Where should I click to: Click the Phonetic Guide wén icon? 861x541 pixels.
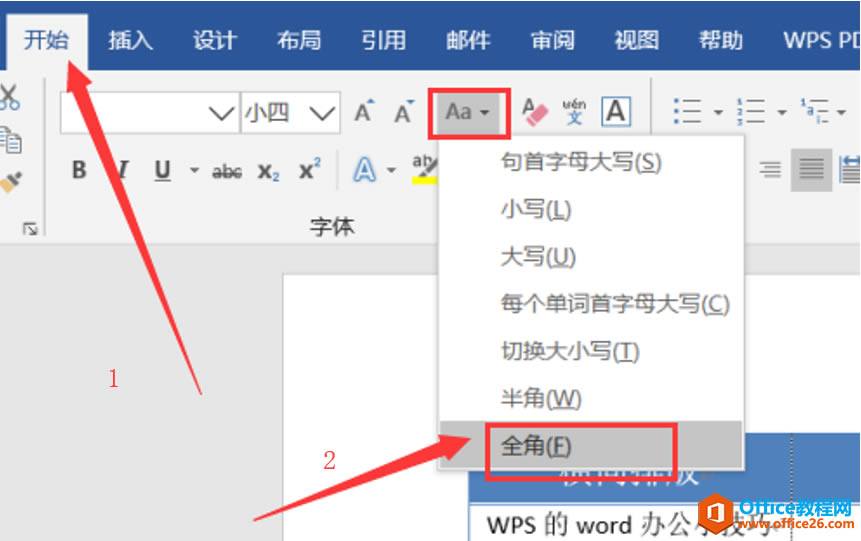point(574,112)
